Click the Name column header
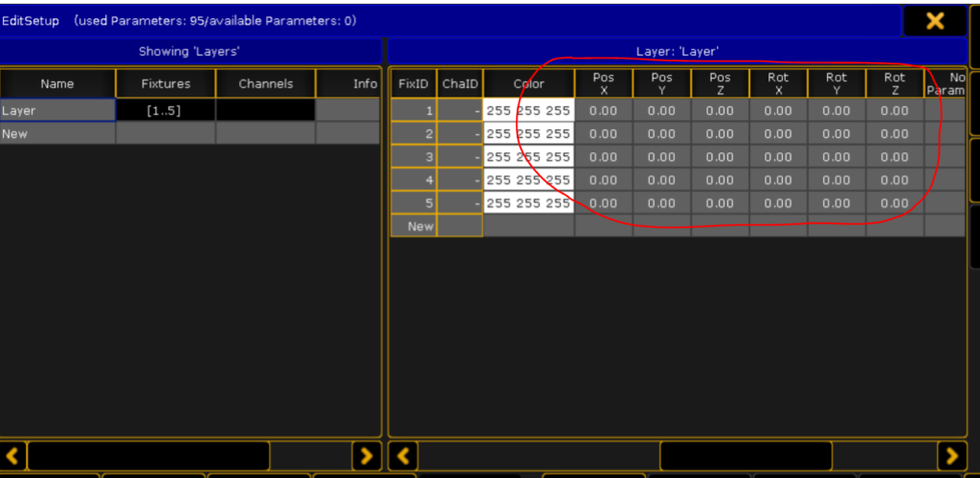This screenshot has height=478, width=980. 57,83
